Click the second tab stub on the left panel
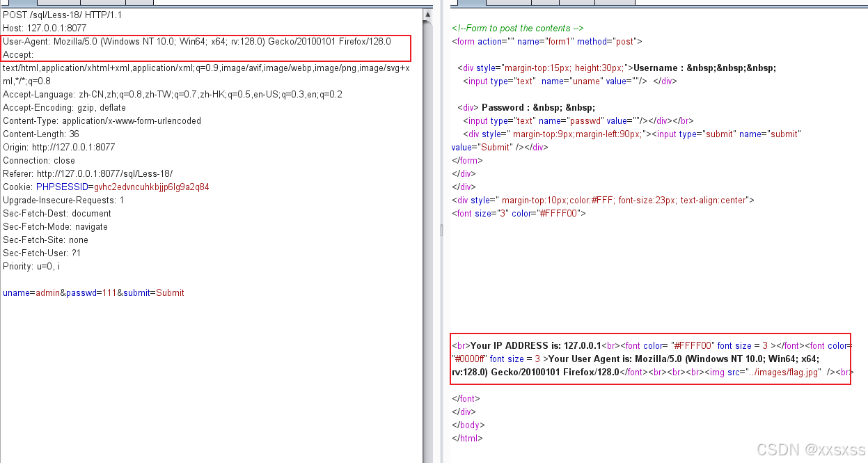Screen dimensions: 868x463 click(x=58, y=3)
